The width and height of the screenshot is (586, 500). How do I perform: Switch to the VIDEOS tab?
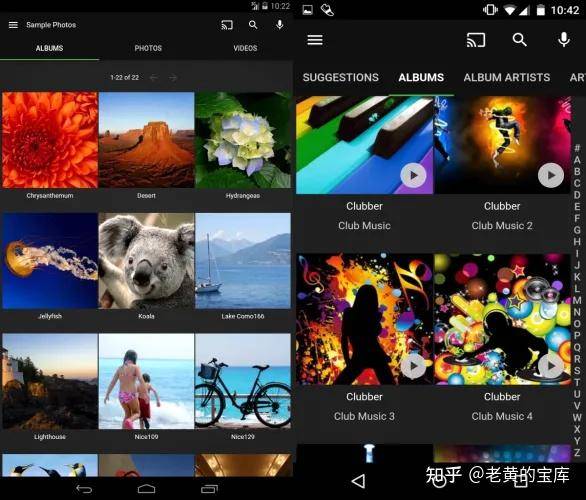pyautogui.click(x=245, y=48)
